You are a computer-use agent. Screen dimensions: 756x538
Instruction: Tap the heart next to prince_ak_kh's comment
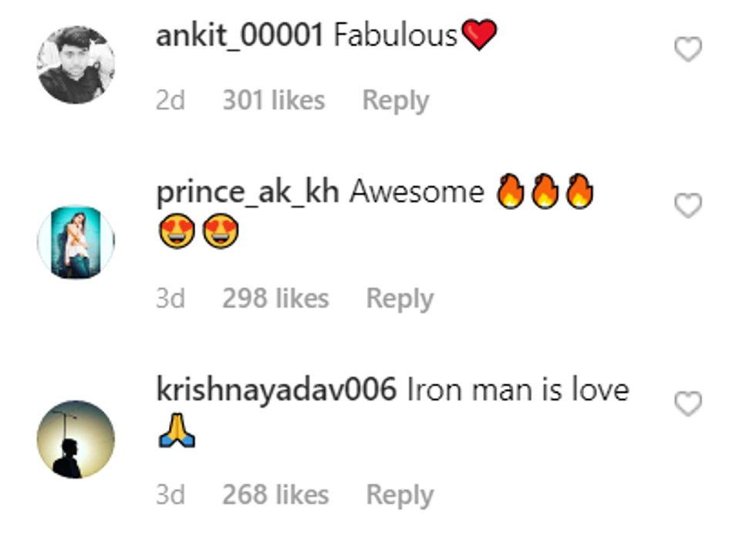pos(688,206)
